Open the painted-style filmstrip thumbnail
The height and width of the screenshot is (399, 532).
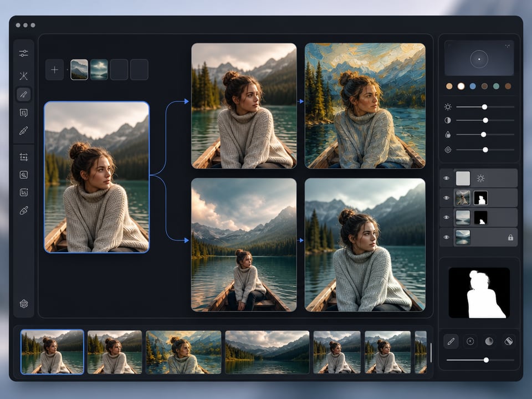(x=183, y=352)
